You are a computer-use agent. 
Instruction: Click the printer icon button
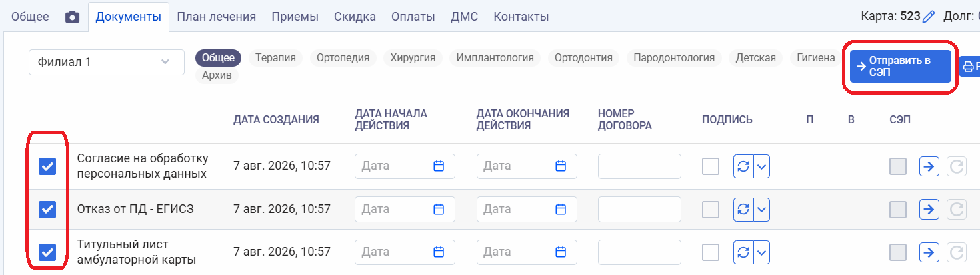969,66
